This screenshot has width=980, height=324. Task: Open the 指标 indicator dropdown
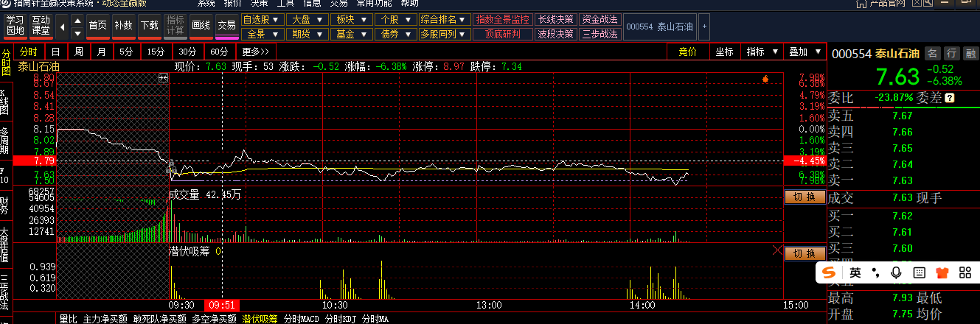762,52
